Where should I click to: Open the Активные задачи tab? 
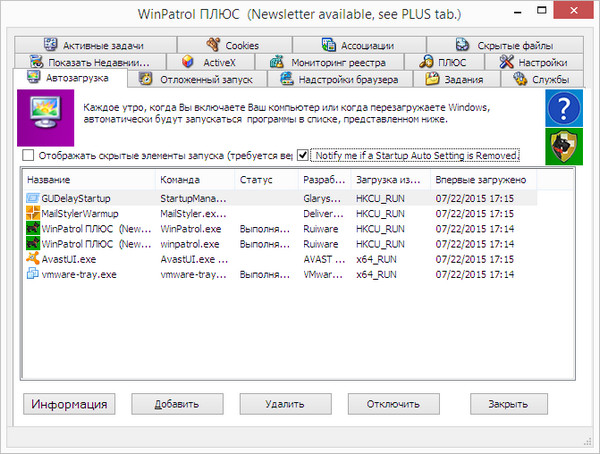click(x=95, y=45)
